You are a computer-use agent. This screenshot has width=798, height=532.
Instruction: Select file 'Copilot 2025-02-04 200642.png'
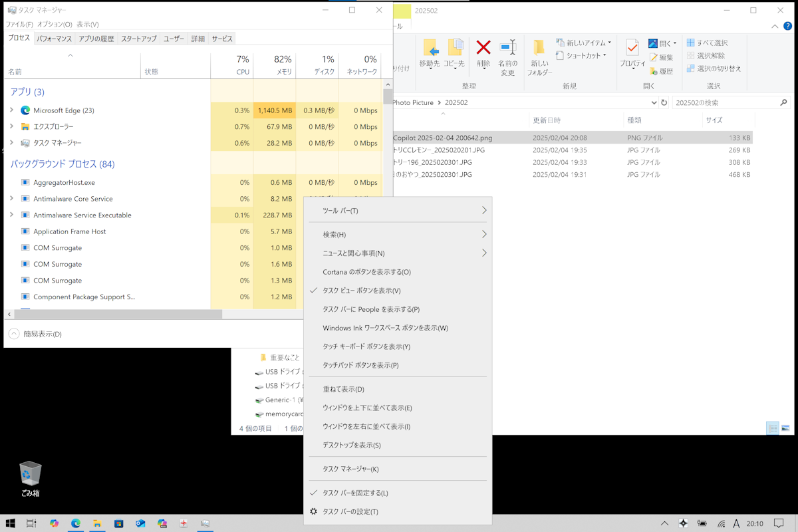pyautogui.click(x=443, y=138)
